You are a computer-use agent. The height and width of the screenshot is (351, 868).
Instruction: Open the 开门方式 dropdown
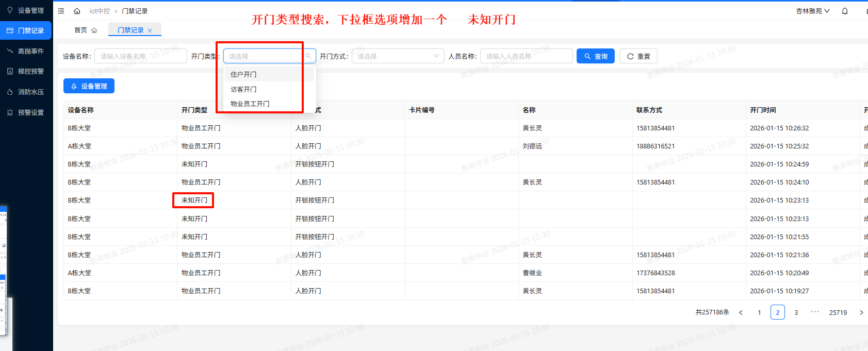(x=398, y=56)
